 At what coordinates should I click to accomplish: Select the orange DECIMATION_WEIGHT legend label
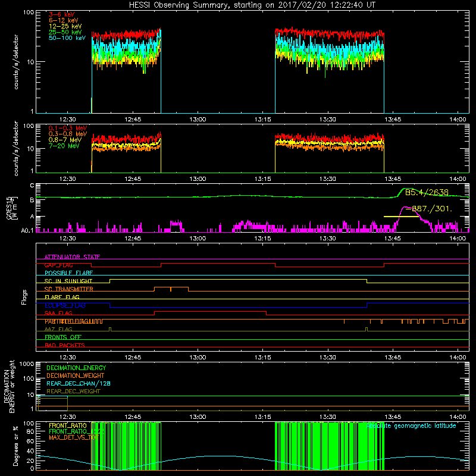[x=76, y=375]
